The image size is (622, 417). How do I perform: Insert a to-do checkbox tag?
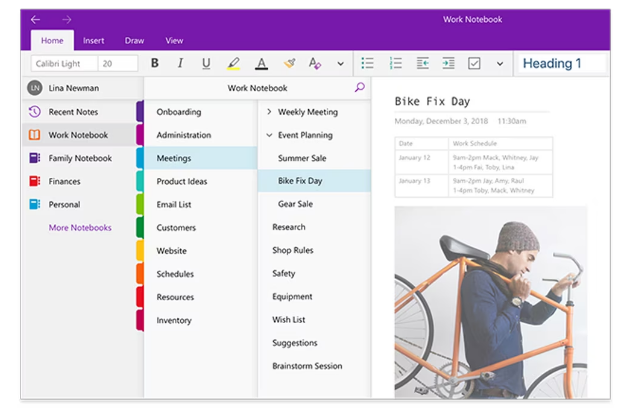(474, 63)
